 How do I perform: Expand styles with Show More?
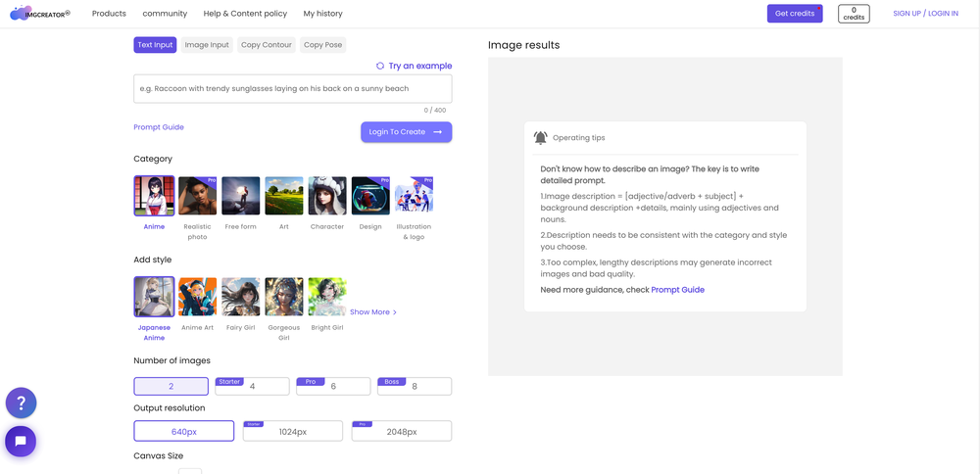tap(373, 311)
